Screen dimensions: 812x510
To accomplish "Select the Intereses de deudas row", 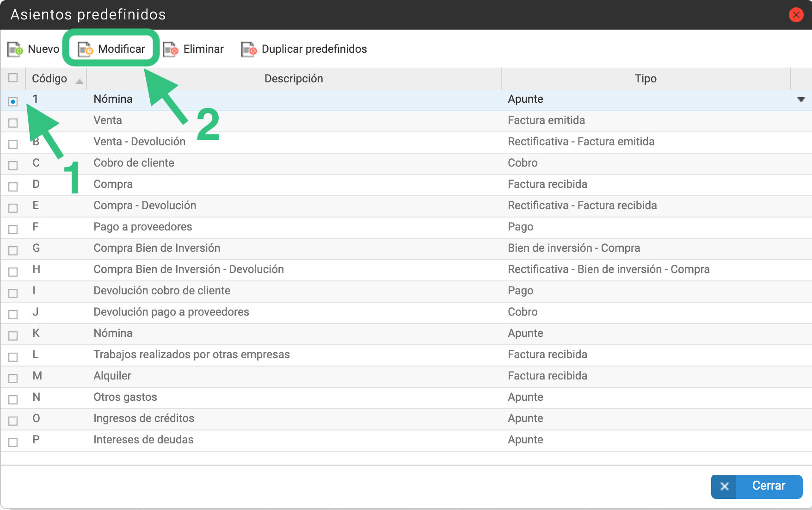I will pos(406,440).
